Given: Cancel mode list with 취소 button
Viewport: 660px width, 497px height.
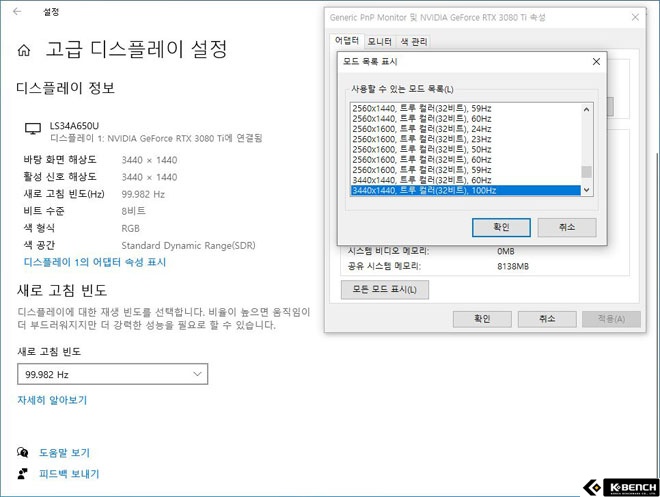Looking at the screenshot, I should (x=567, y=227).
